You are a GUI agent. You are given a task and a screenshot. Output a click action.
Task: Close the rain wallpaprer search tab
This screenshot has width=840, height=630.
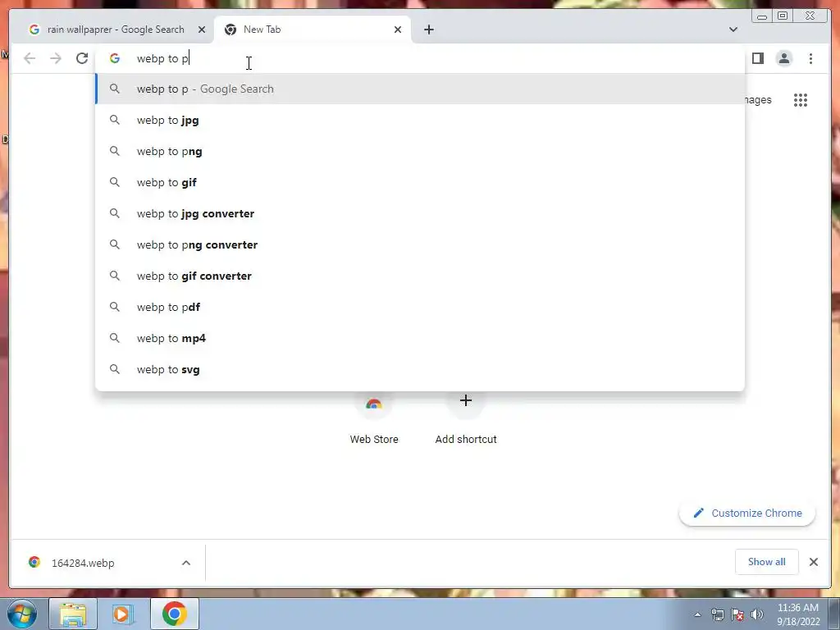click(202, 30)
